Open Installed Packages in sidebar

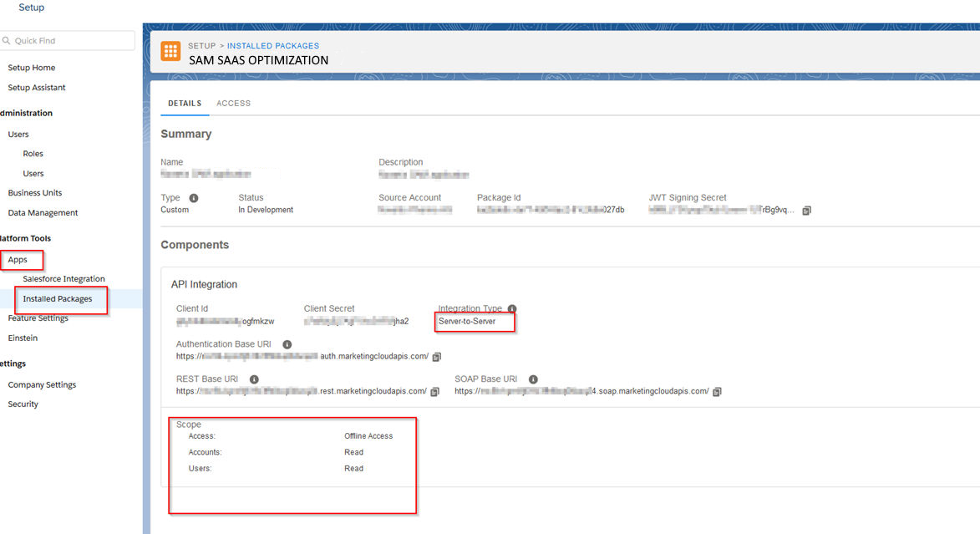pos(58,299)
